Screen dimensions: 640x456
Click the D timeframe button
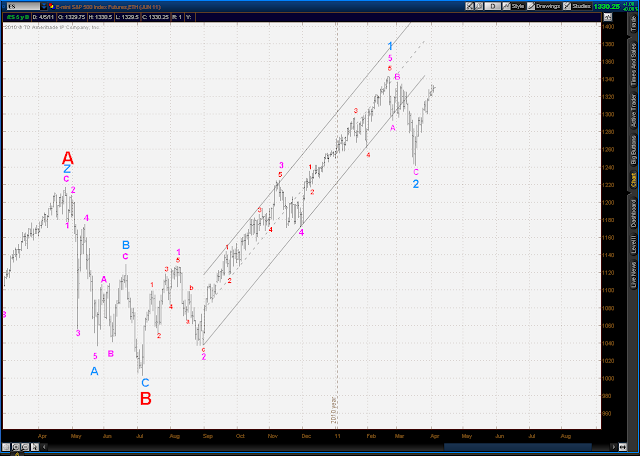tap(493, 7)
